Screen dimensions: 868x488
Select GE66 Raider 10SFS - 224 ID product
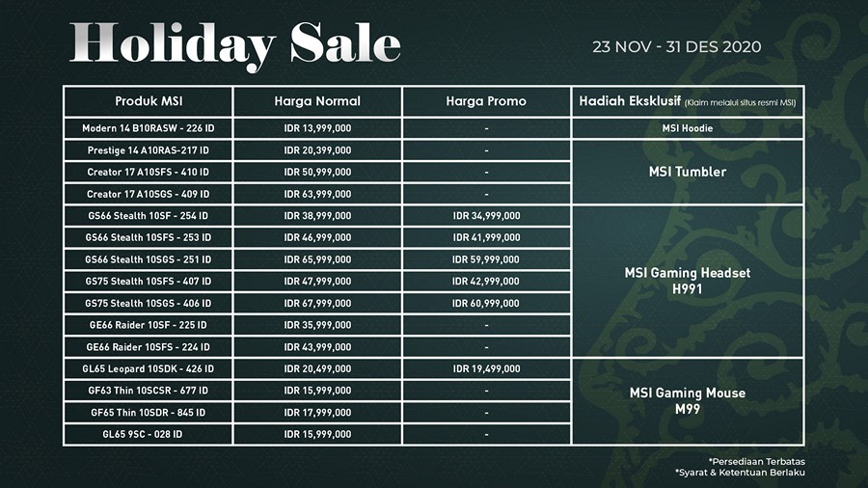coord(149,347)
